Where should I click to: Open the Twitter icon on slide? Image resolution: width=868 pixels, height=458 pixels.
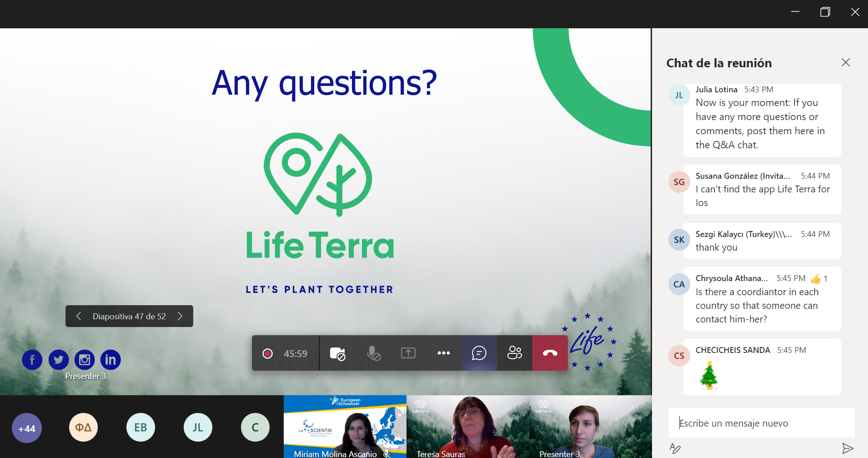(x=59, y=360)
